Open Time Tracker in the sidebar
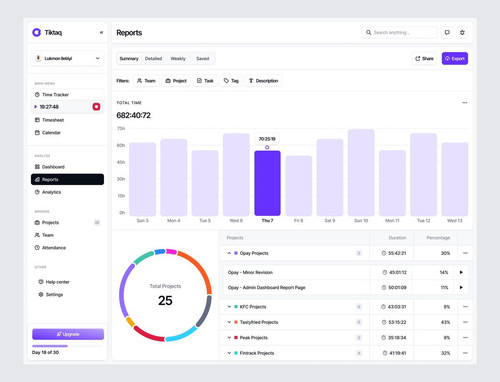 [68, 95]
